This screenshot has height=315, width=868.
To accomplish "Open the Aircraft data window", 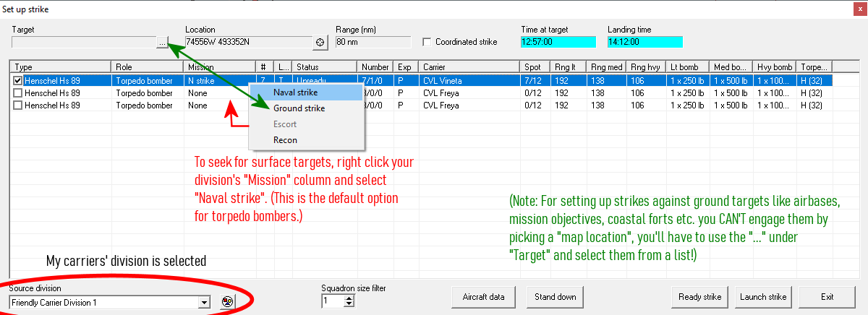I will click(x=485, y=297).
